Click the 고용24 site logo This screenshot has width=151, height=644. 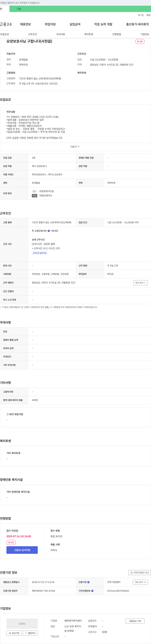tap(6, 24)
